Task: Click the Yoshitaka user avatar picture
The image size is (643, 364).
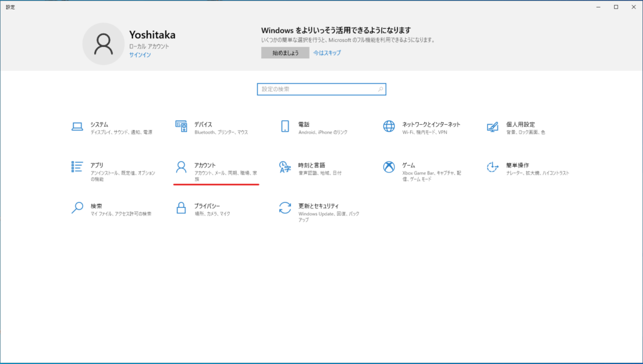Action: coord(104,44)
